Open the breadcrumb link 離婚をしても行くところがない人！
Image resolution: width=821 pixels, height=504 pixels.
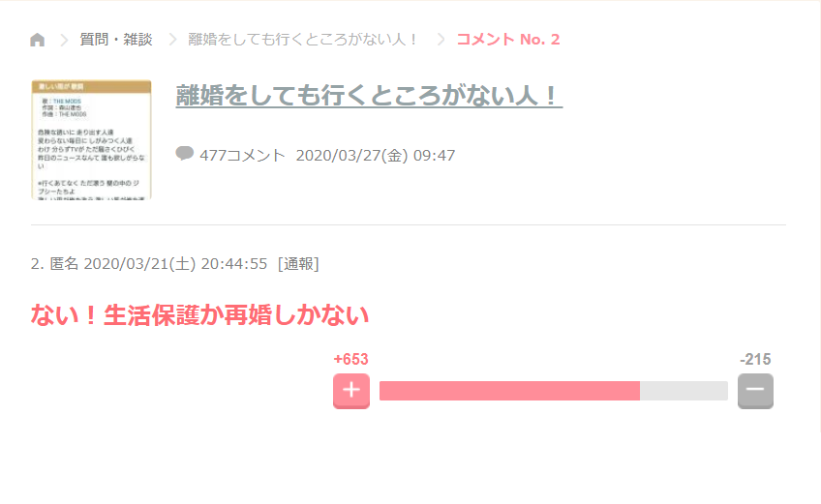[303, 40]
